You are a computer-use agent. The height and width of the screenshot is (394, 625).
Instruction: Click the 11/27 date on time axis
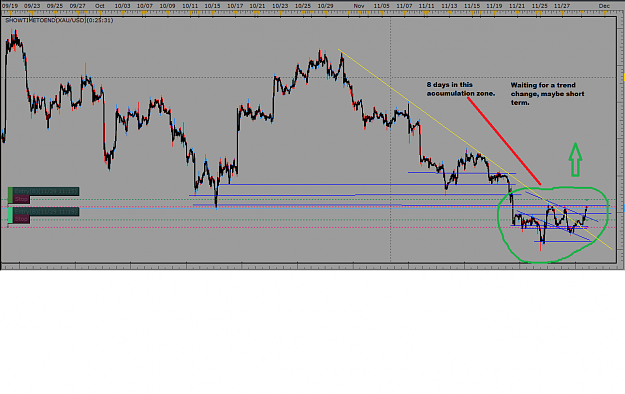click(x=562, y=6)
